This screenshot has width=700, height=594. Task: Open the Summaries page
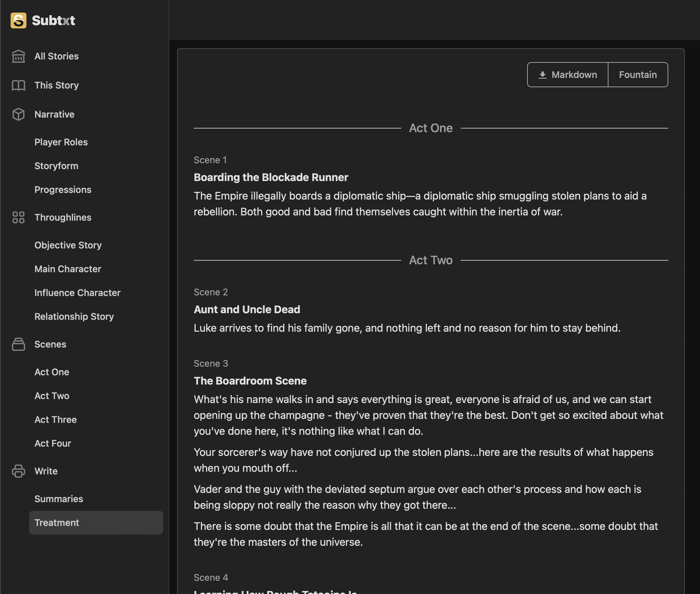click(x=58, y=499)
